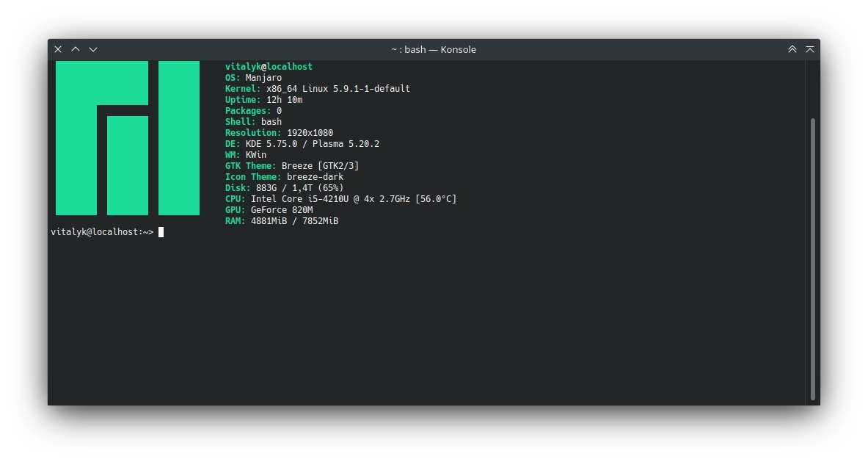Click the 'Resolution: 1920x1080' line

pos(279,133)
